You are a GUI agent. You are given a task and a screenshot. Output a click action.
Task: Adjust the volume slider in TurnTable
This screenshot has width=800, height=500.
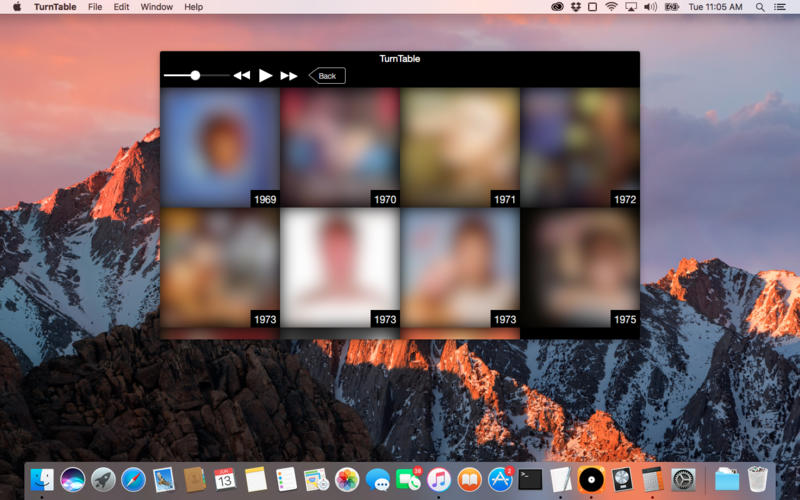click(195, 75)
